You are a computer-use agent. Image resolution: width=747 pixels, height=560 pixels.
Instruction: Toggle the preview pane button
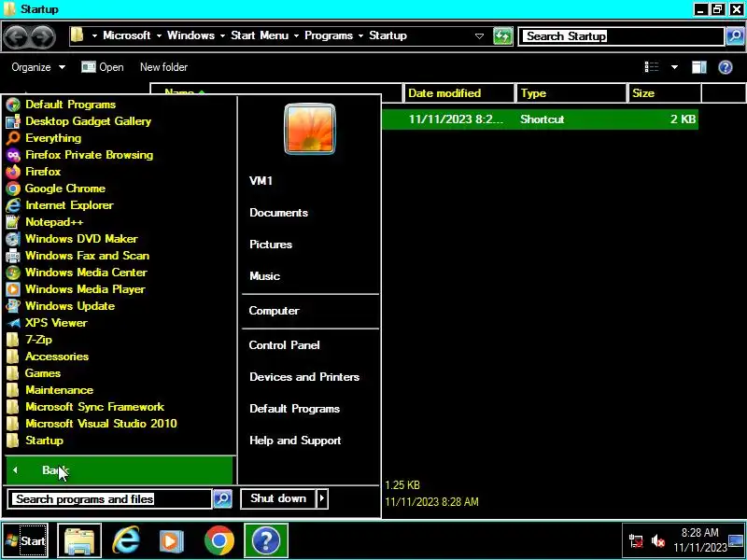[698, 67]
